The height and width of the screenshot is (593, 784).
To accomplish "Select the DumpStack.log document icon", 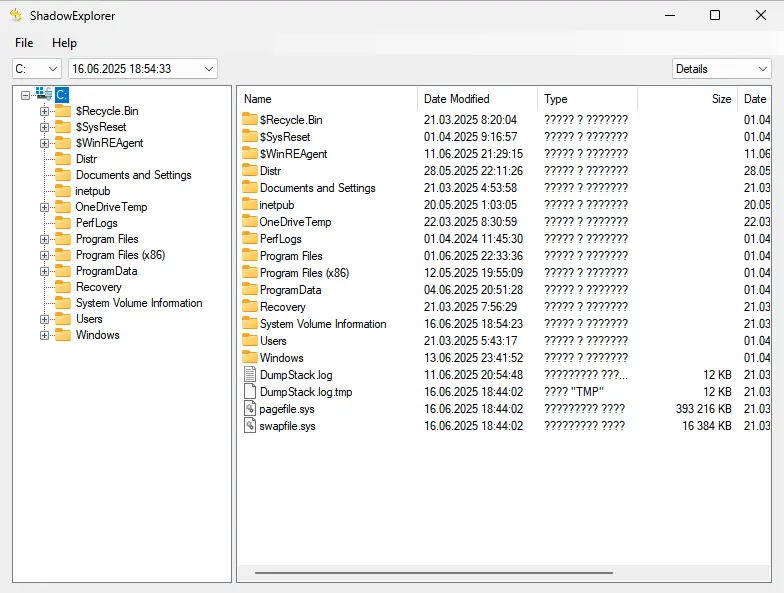I will click(x=250, y=375).
